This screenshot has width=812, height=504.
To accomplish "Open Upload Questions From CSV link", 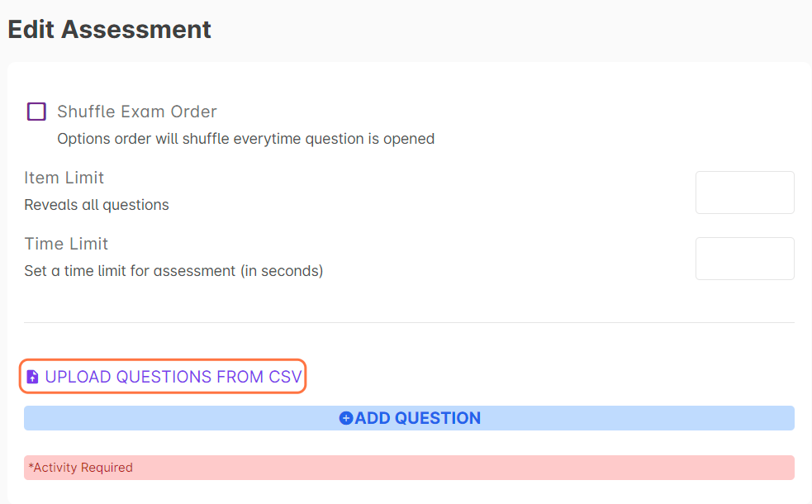I will coord(173,377).
